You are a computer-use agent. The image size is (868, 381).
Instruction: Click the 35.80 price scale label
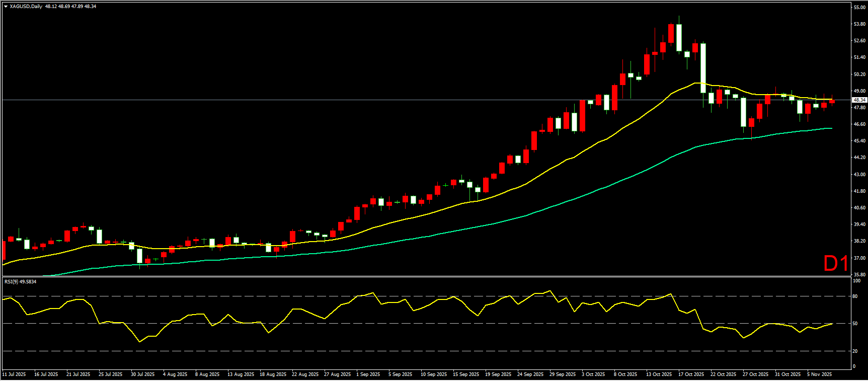859,275
